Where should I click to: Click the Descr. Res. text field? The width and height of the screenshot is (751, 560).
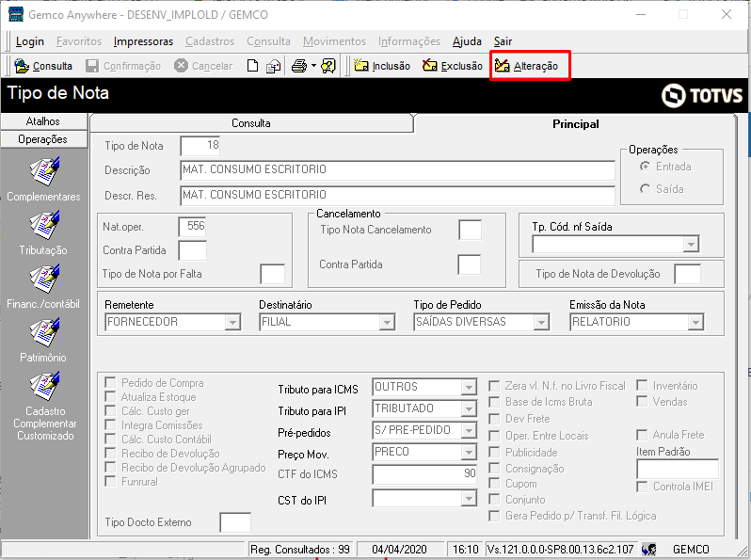pos(397,196)
